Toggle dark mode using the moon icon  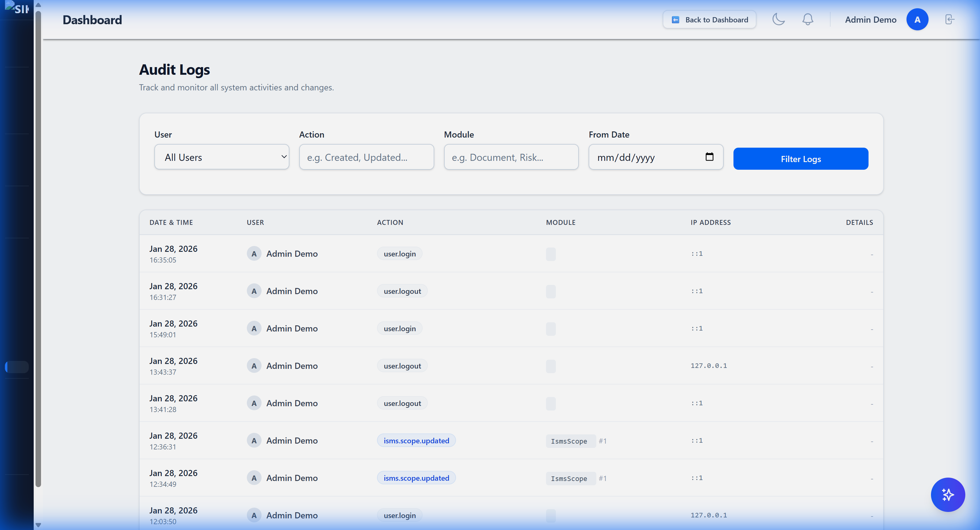[778, 19]
